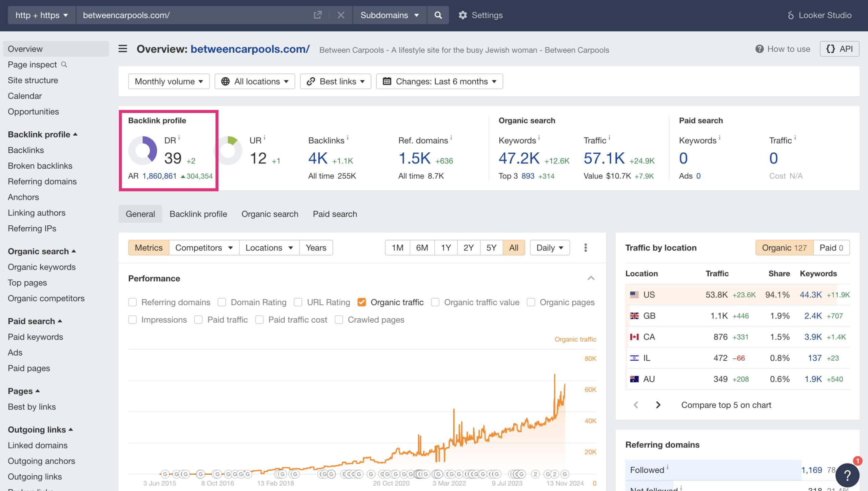The width and height of the screenshot is (868, 491).
Task: Check the Crawled pages checkbox
Action: coord(339,320)
